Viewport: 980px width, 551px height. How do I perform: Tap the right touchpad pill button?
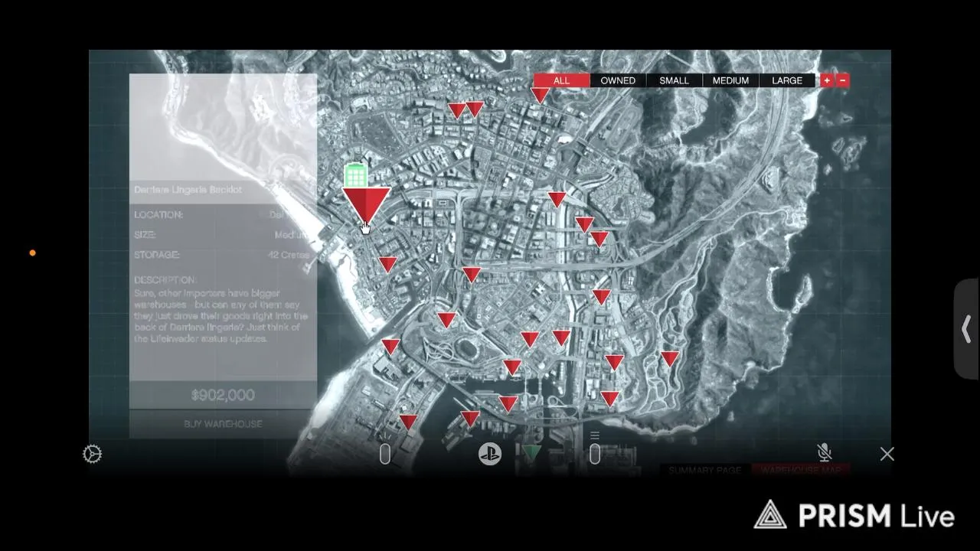point(595,454)
